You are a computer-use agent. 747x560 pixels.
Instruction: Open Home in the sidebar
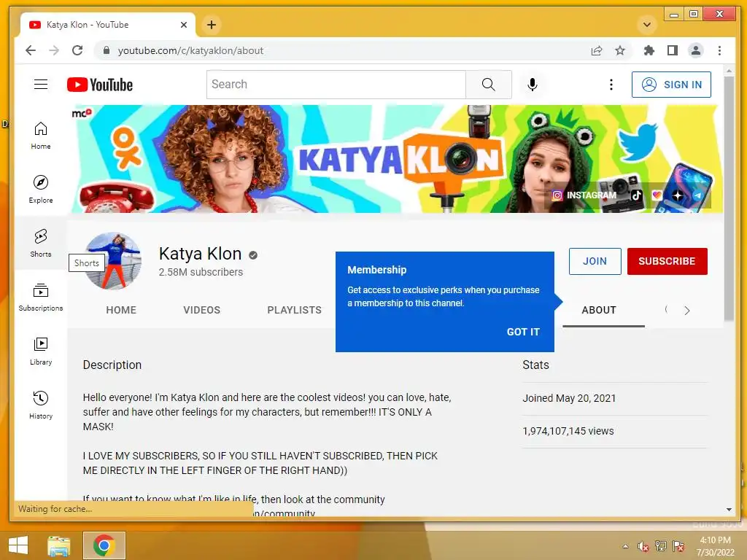pyautogui.click(x=41, y=135)
